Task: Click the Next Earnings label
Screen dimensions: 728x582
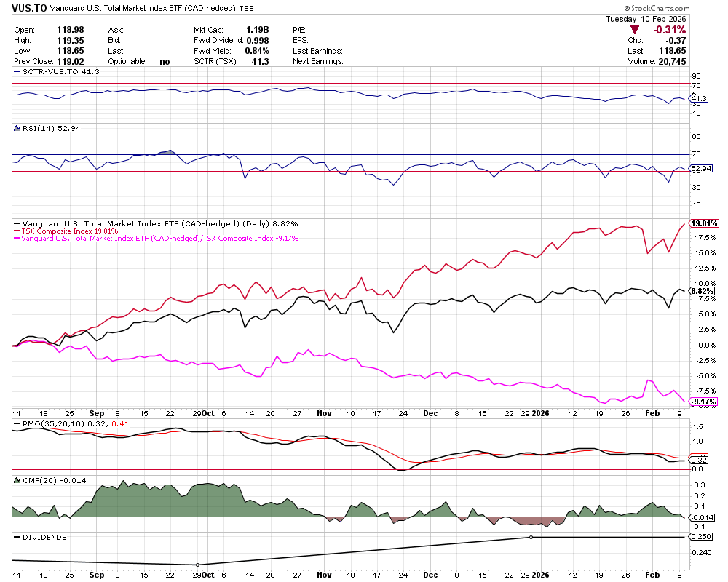Action: coord(318,61)
